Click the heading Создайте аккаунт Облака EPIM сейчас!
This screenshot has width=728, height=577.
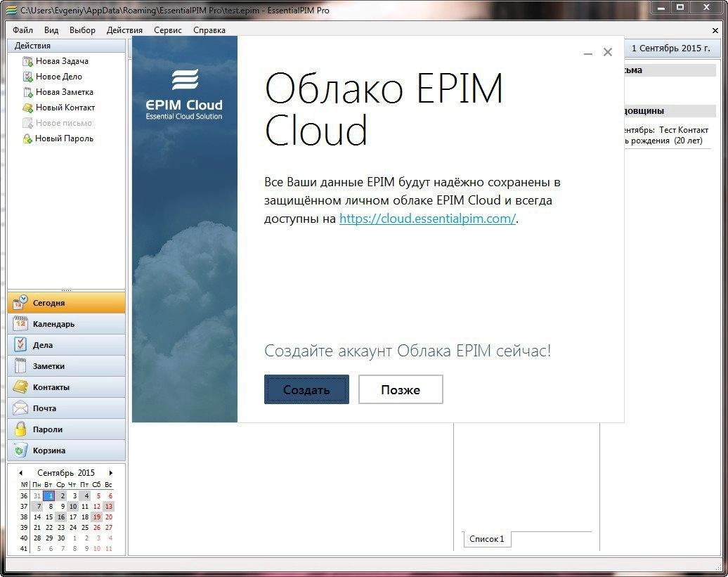[x=408, y=351]
